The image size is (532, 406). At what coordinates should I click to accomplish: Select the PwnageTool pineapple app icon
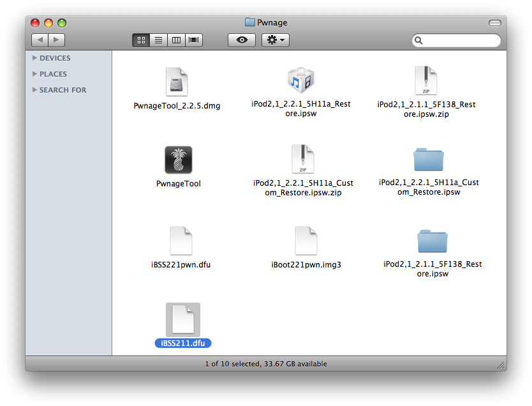point(178,160)
